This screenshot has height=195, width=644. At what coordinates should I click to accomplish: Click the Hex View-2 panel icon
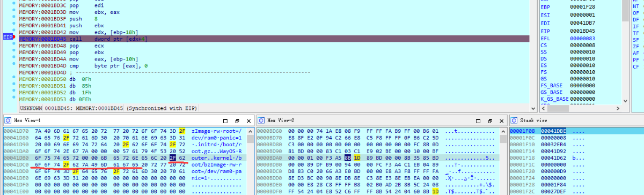pos(261,121)
